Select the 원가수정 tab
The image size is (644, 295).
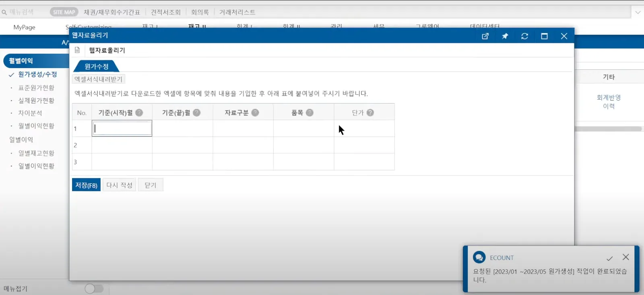[97, 66]
